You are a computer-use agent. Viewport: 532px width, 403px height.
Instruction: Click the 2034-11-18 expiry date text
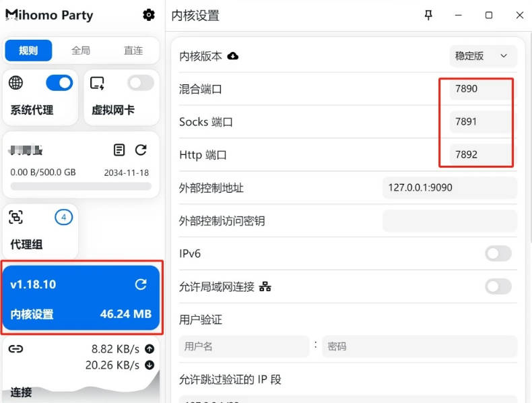coord(126,173)
